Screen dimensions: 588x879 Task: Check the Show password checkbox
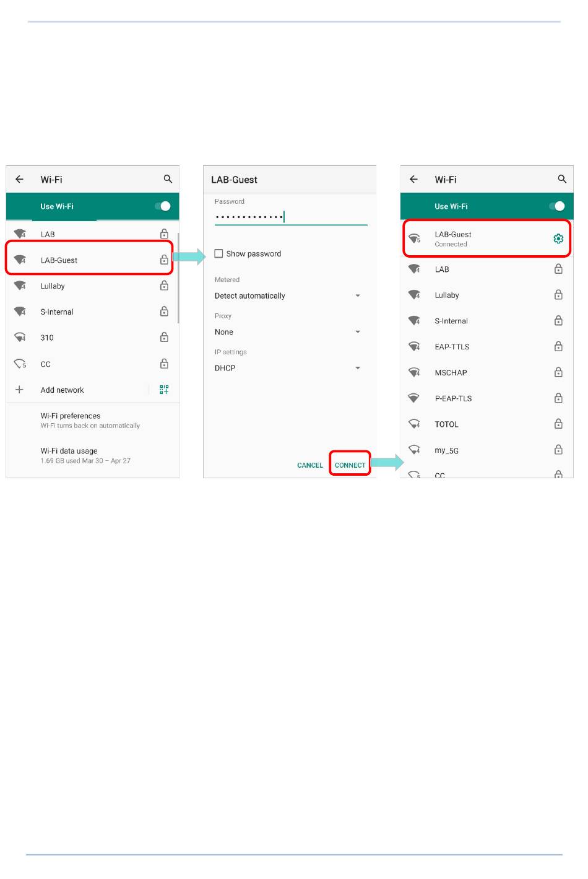pos(218,253)
